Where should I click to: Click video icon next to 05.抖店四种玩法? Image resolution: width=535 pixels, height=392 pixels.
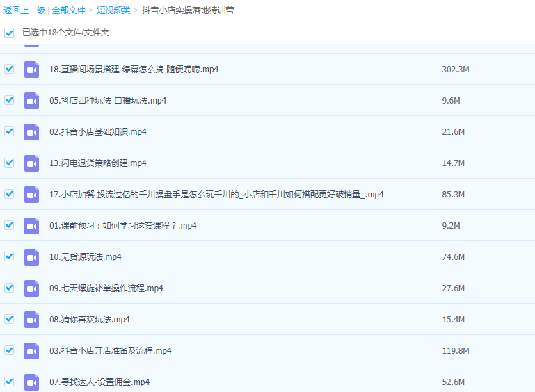pyautogui.click(x=31, y=101)
